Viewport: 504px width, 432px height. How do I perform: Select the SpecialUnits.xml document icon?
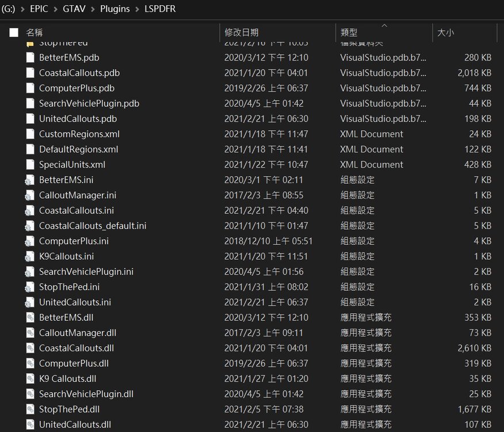[x=30, y=164]
